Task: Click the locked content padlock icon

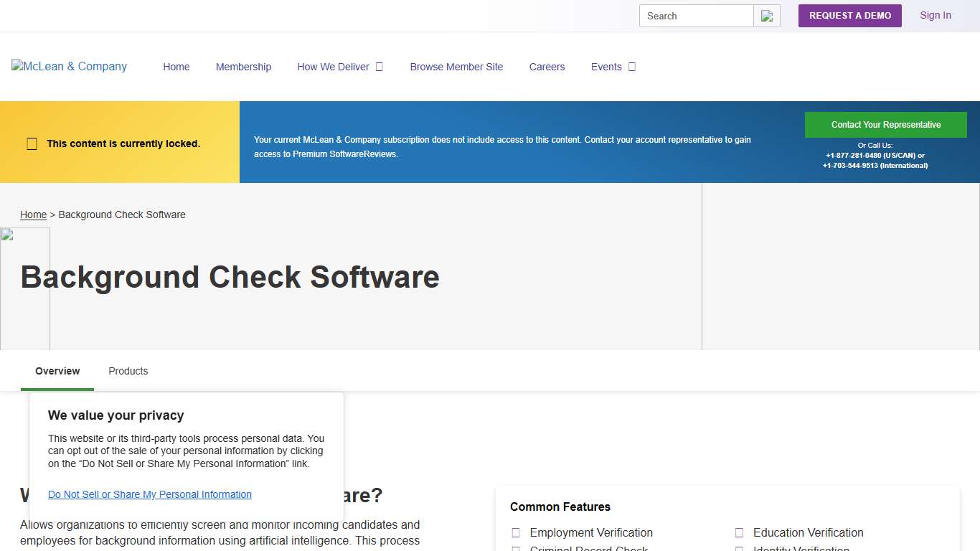Action: pyautogui.click(x=32, y=143)
